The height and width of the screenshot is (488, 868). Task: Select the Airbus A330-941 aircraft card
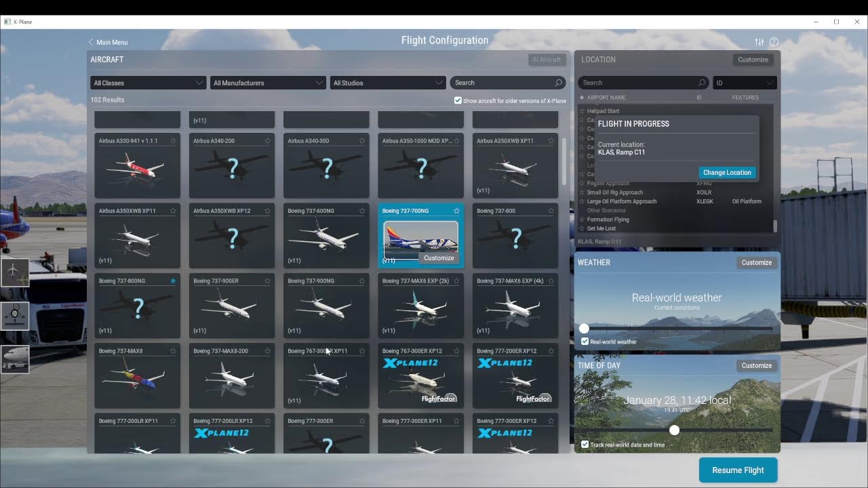pos(138,166)
